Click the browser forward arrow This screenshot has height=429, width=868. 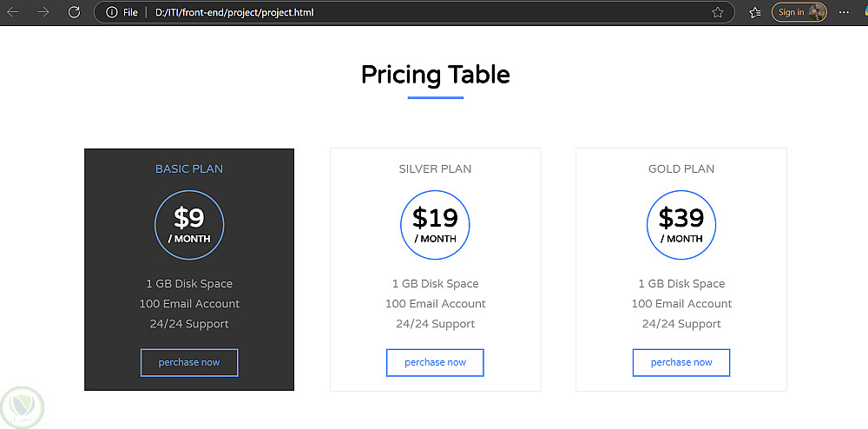coord(43,12)
